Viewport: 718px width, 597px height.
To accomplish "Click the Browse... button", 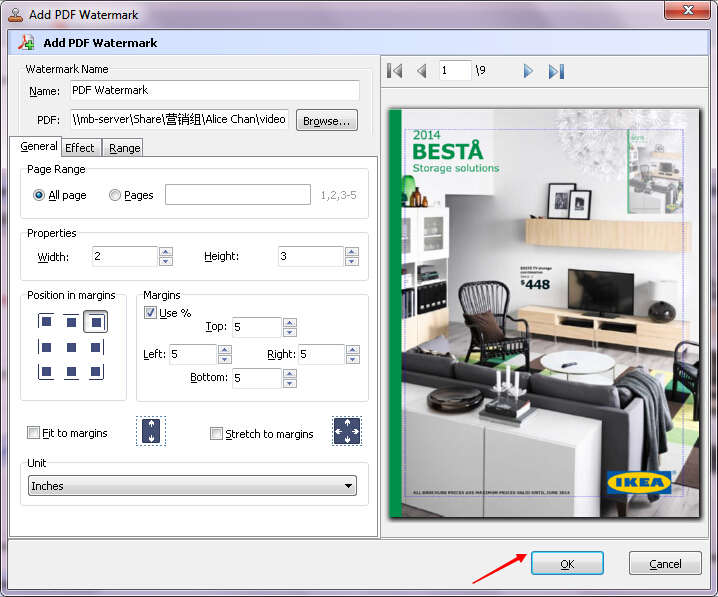I will (x=326, y=120).
